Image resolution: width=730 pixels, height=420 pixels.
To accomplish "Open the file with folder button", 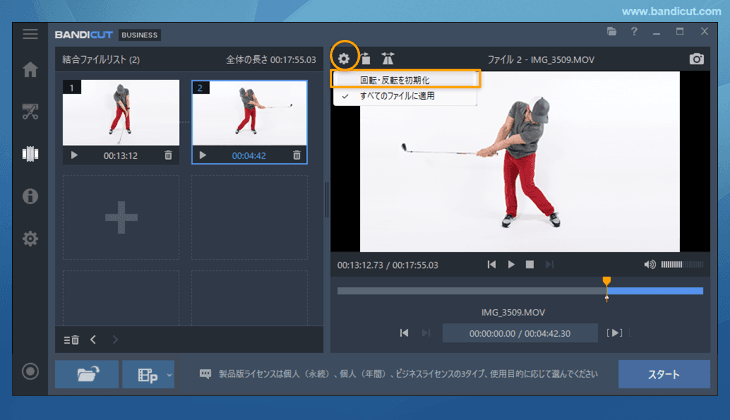I will tap(86, 375).
